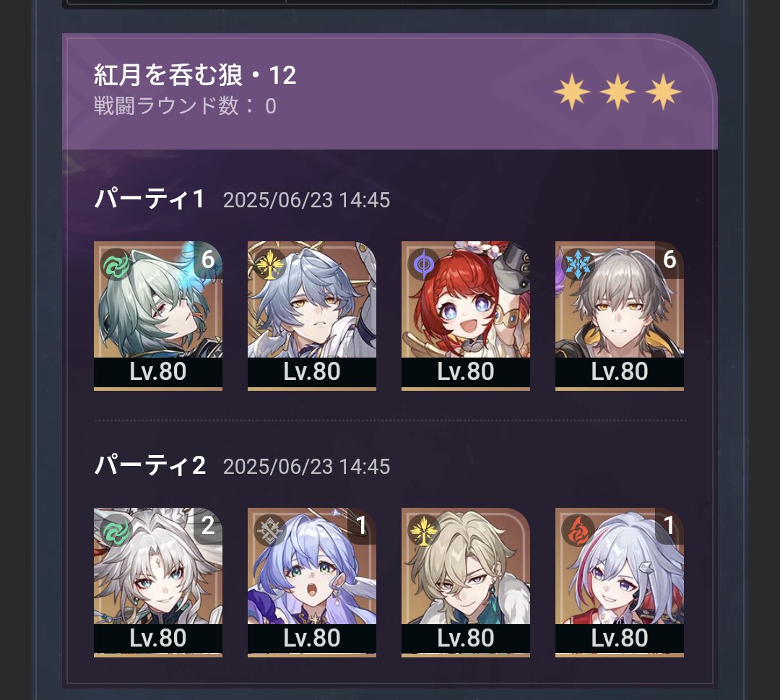Click the red Fire element icon in Party 2
The width and height of the screenshot is (780, 700).
(578, 531)
